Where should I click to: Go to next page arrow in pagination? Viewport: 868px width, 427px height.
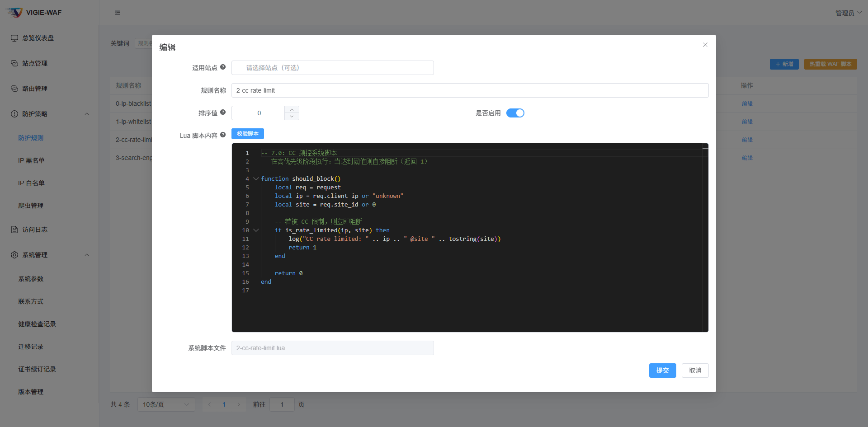pyautogui.click(x=239, y=404)
